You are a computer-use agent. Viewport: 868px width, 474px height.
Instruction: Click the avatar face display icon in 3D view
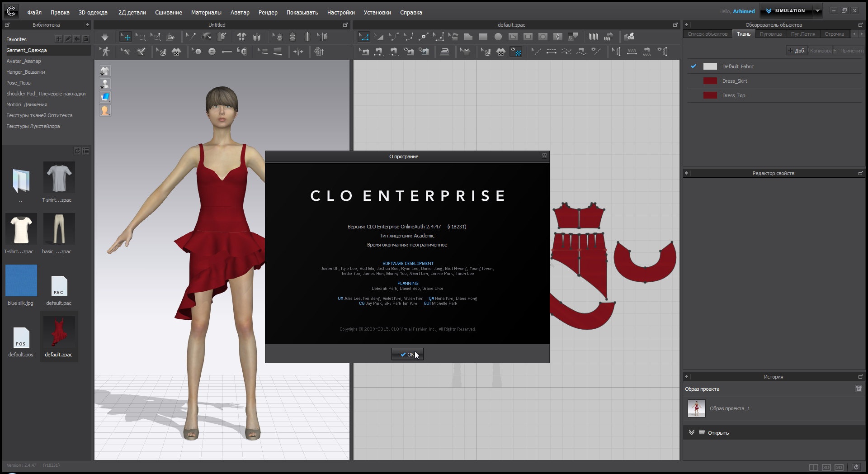(105, 110)
